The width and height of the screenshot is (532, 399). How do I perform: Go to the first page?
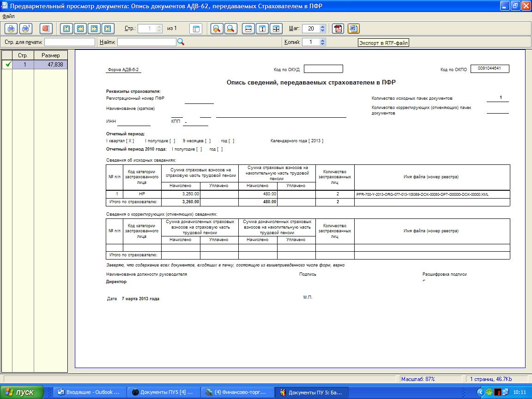pos(66,29)
